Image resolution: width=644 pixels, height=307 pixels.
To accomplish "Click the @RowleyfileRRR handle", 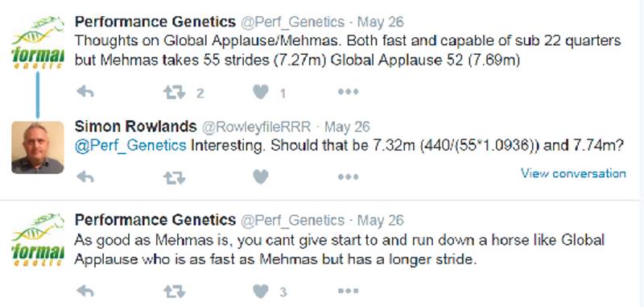I will point(256,127).
